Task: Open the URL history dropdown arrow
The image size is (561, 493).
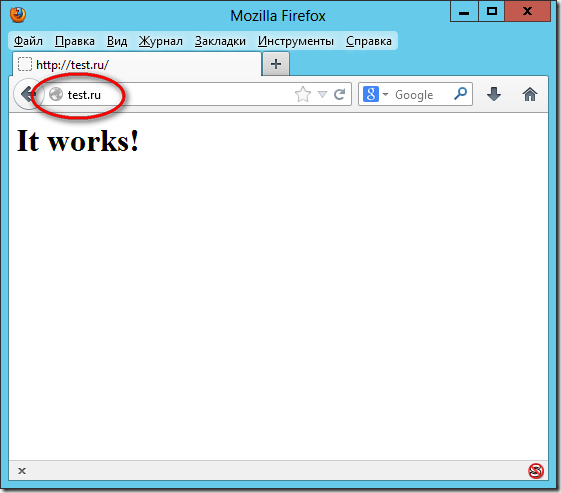Action: (x=322, y=94)
